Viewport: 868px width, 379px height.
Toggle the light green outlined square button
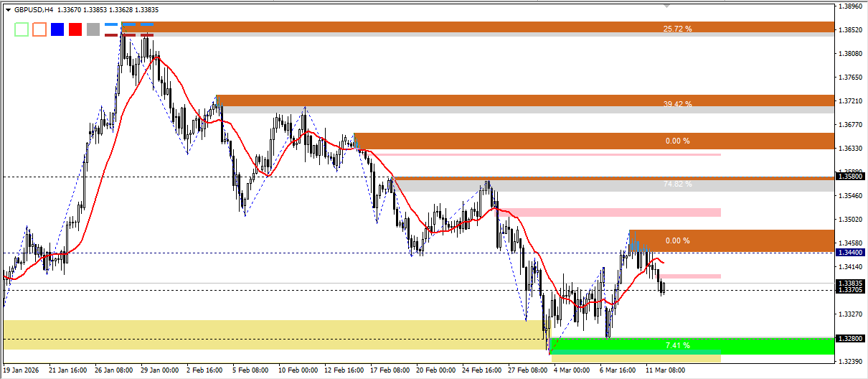(x=22, y=29)
